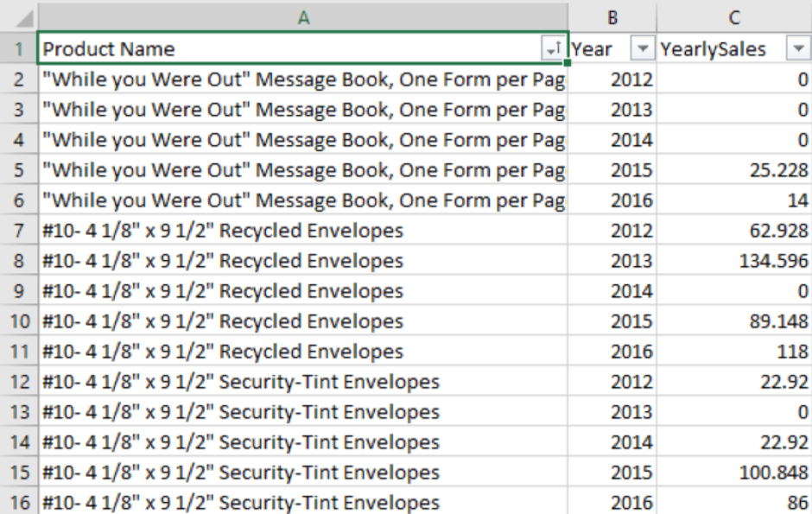Click the select-all corner triangle

coord(18,16)
